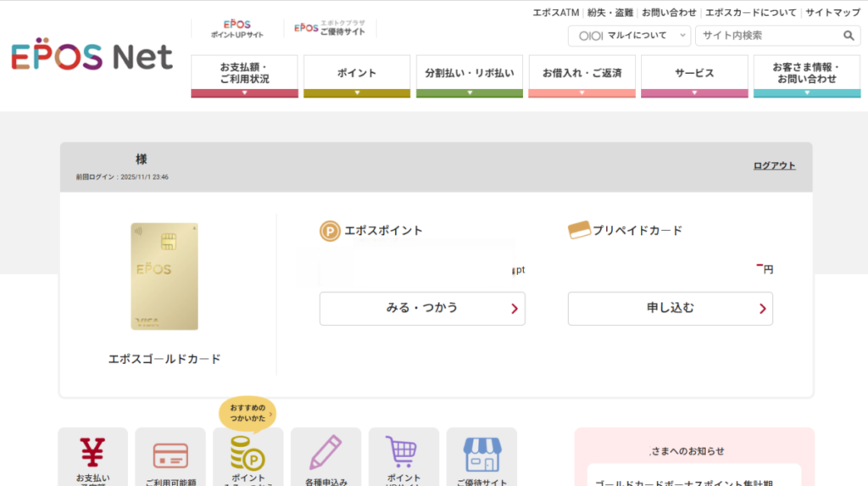Expand the お客さま情報・お問い合わせ menu

click(807, 76)
